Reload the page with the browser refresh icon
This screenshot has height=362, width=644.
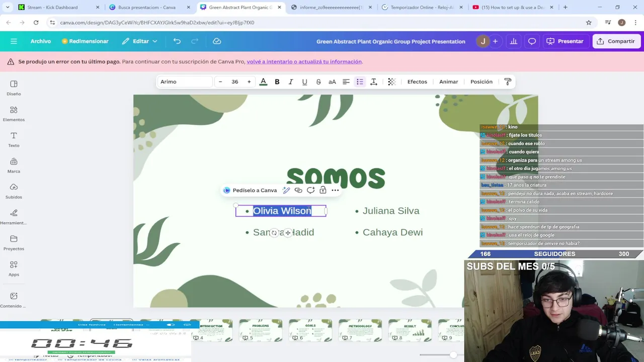point(36,23)
